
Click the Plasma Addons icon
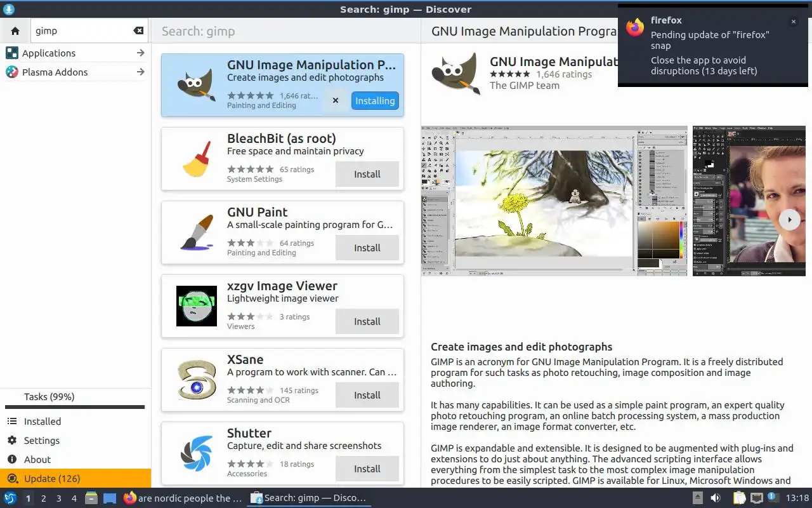pyautogui.click(x=11, y=72)
